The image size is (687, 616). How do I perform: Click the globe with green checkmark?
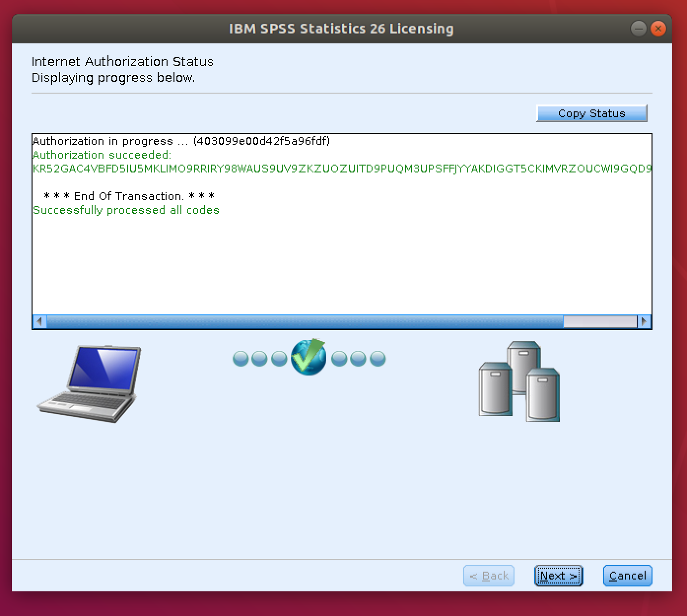tap(309, 357)
